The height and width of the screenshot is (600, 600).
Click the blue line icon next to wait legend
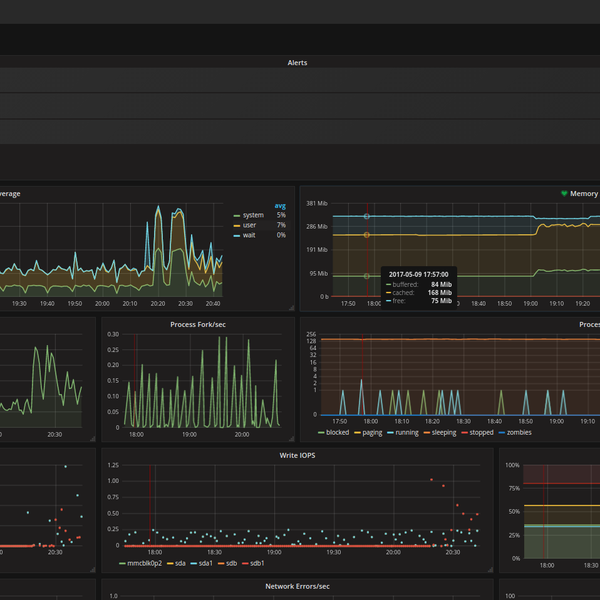coord(236,235)
